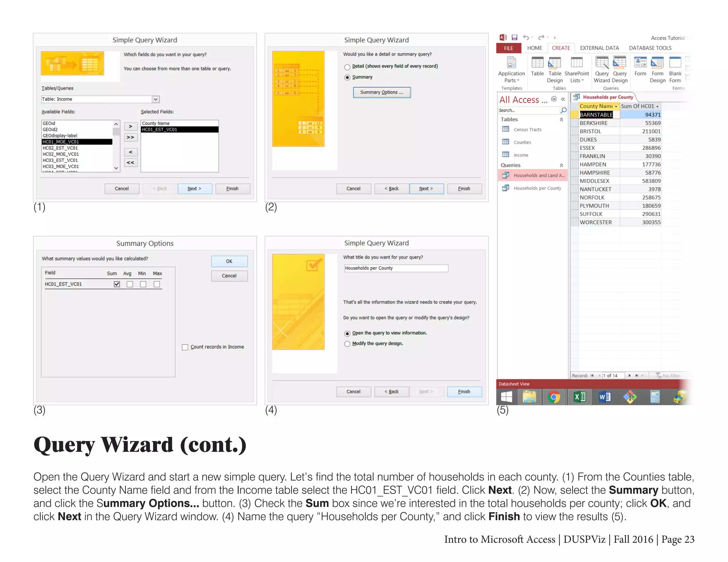
Task: Open SharePoint Lists in the ribbon
Action: pos(577,70)
